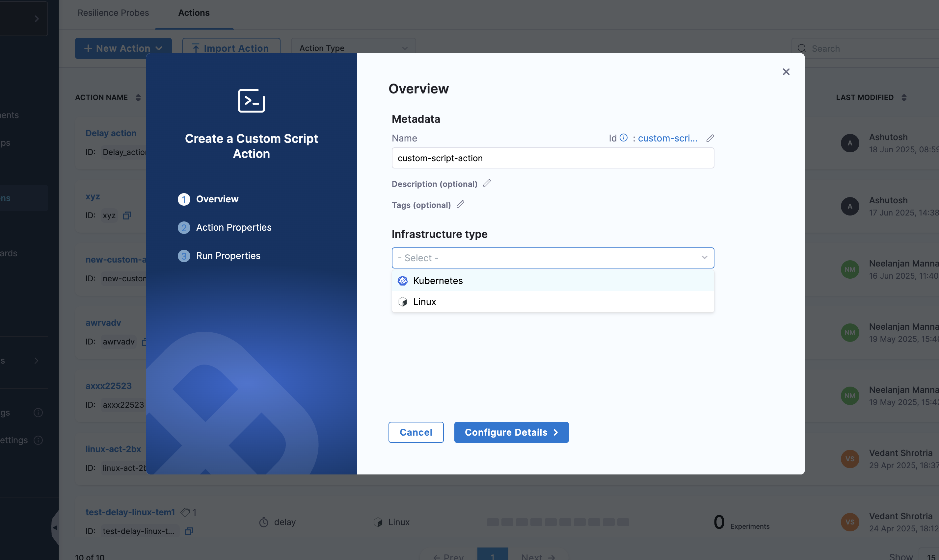Click inside the Name input field
Screen dimensions: 939x560
point(552,158)
